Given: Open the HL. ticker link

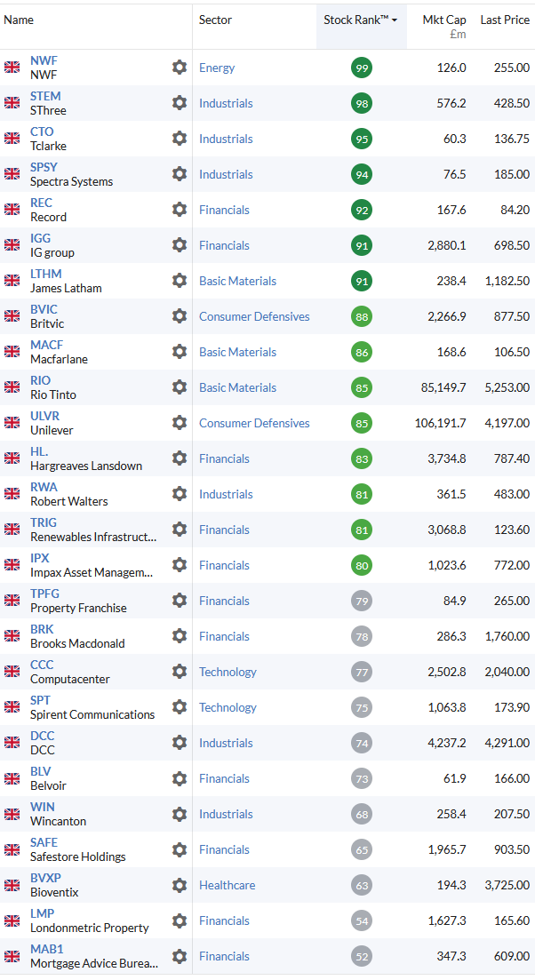Looking at the screenshot, I should point(39,452).
